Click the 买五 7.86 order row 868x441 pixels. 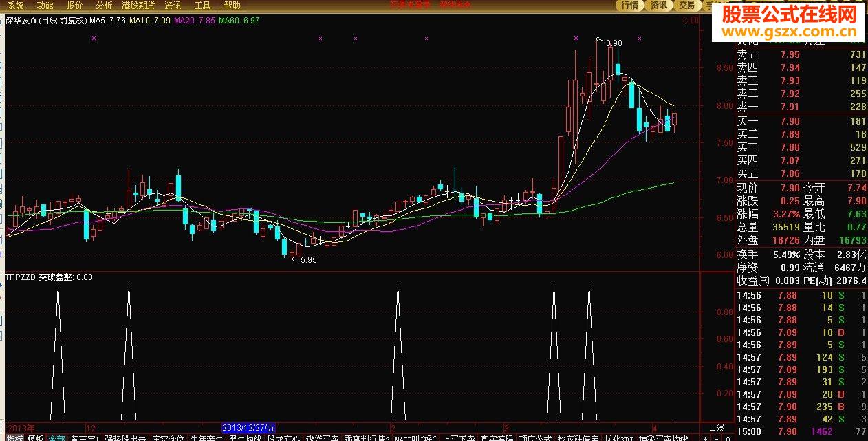click(801, 173)
